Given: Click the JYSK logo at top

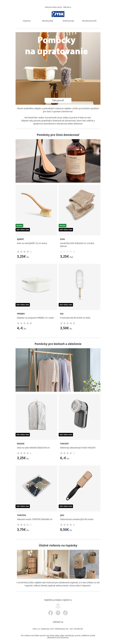Looking at the screenshot, I should [58, 14].
